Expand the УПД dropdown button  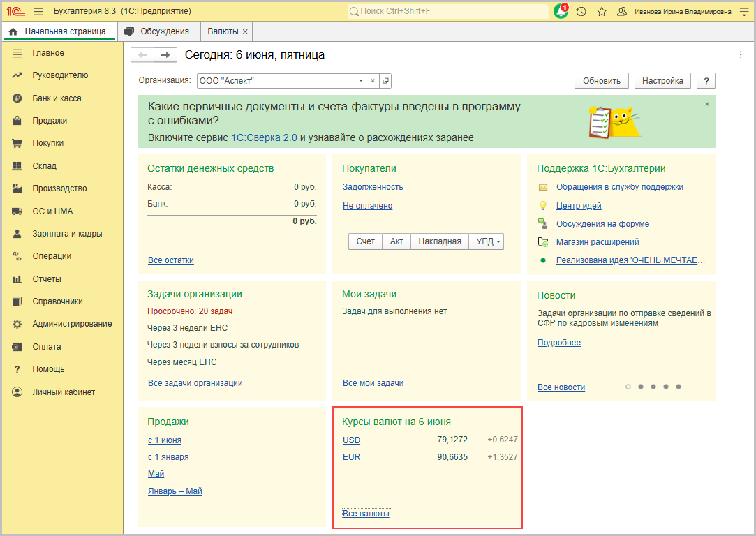[486, 241]
